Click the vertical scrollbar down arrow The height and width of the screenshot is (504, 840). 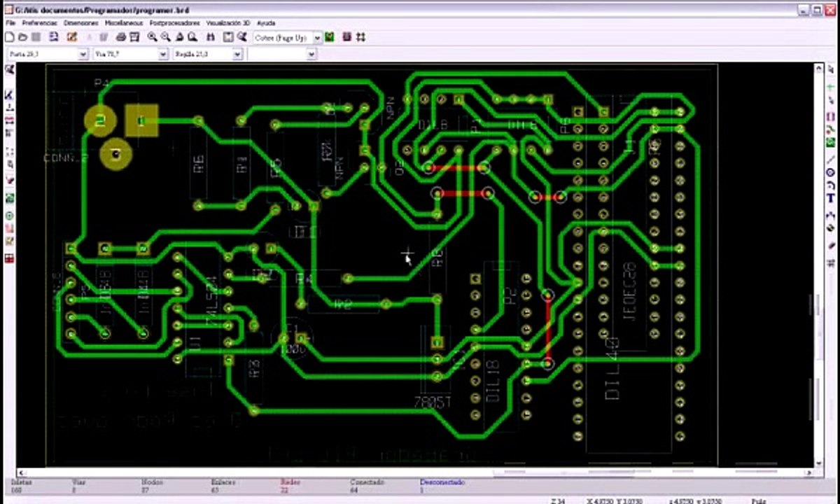click(819, 463)
